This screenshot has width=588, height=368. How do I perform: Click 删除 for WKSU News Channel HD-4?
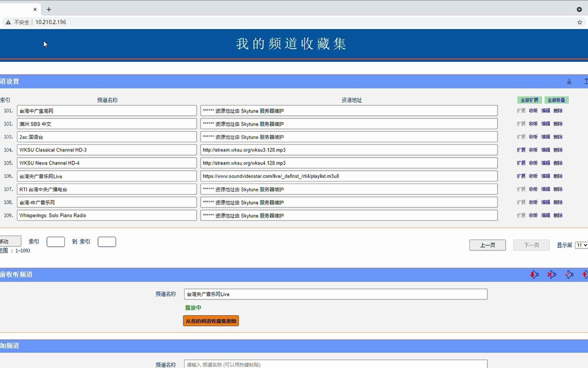point(558,163)
